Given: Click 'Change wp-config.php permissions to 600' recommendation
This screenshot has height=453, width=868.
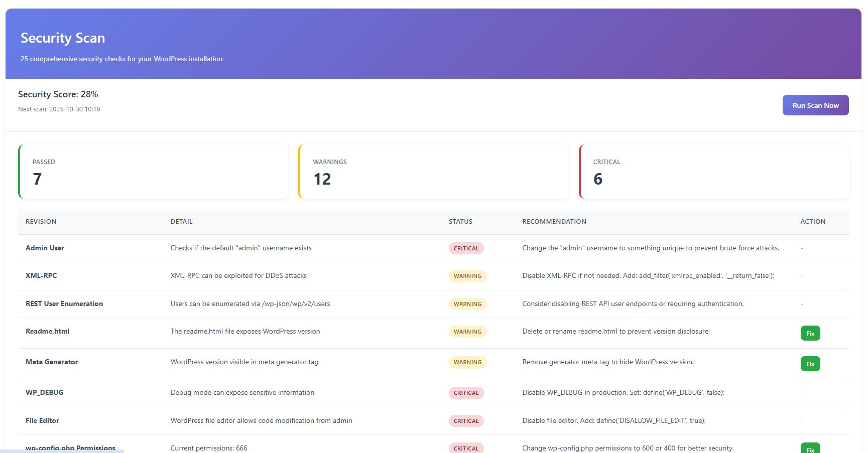Looking at the screenshot, I should (x=628, y=448).
